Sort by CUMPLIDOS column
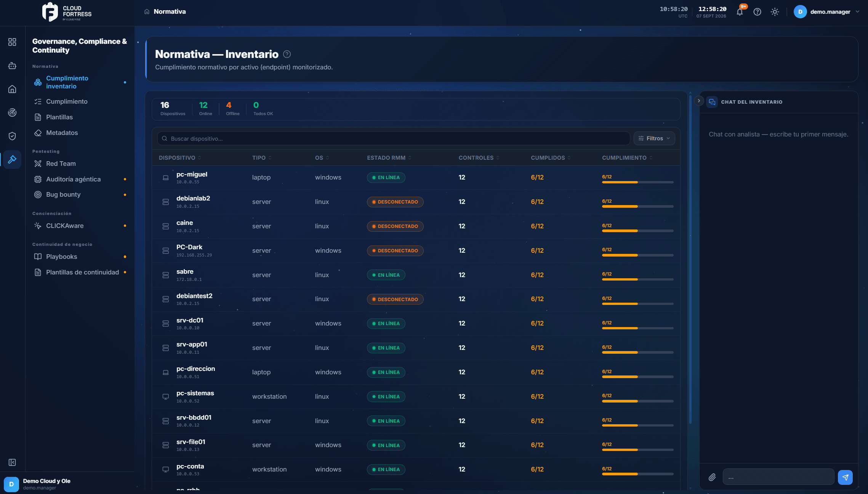 click(x=551, y=158)
